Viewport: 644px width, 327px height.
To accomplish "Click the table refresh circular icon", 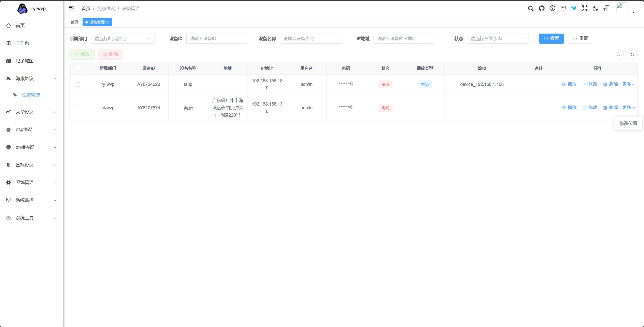I will (x=632, y=54).
